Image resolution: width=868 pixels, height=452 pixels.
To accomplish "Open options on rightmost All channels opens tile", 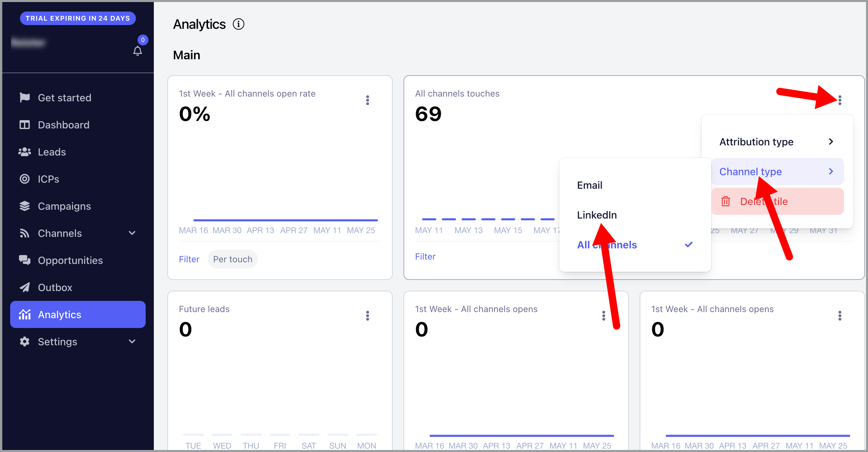I will point(840,316).
